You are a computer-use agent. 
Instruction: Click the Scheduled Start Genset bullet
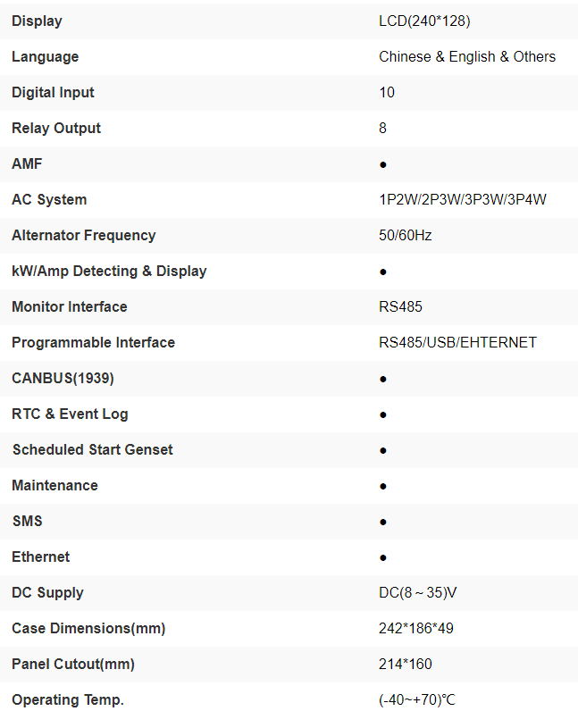click(x=383, y=450)
